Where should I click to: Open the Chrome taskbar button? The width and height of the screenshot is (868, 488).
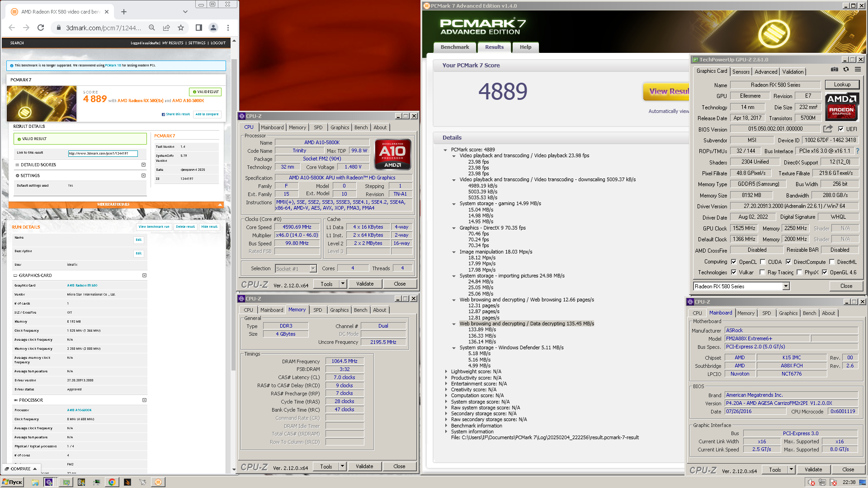coord(112,482)
